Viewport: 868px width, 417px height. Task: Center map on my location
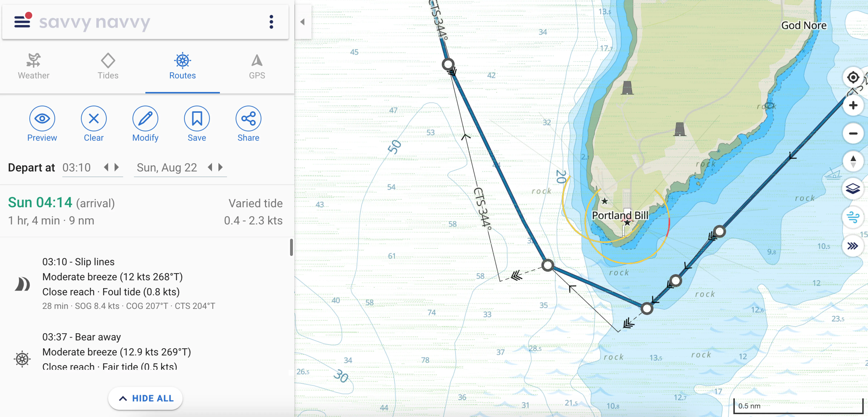tap(853, 77)
